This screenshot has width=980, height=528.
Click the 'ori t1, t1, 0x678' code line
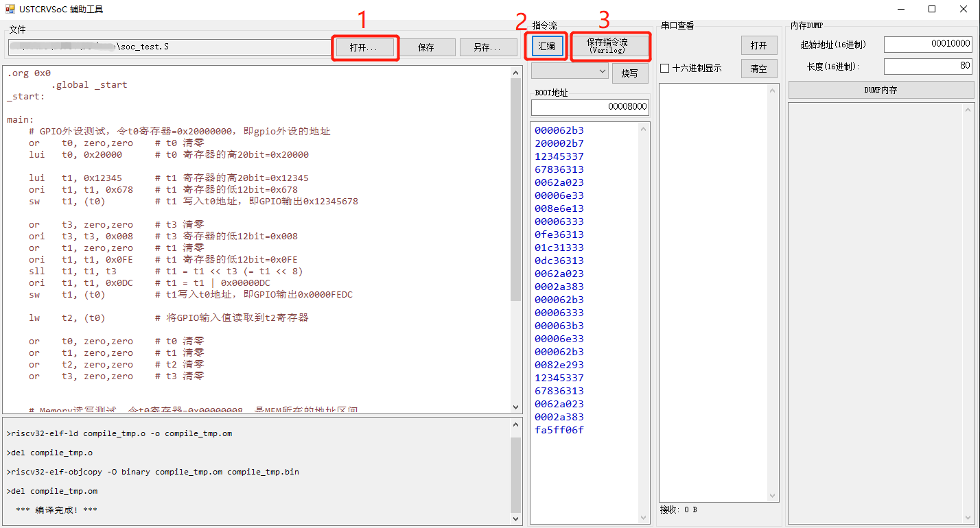point(163,189)
